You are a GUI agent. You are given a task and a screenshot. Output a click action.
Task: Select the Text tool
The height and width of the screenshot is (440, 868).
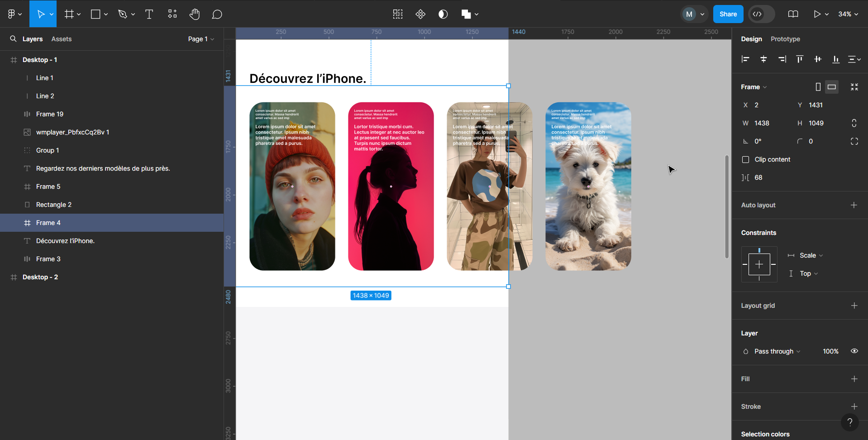149,14
